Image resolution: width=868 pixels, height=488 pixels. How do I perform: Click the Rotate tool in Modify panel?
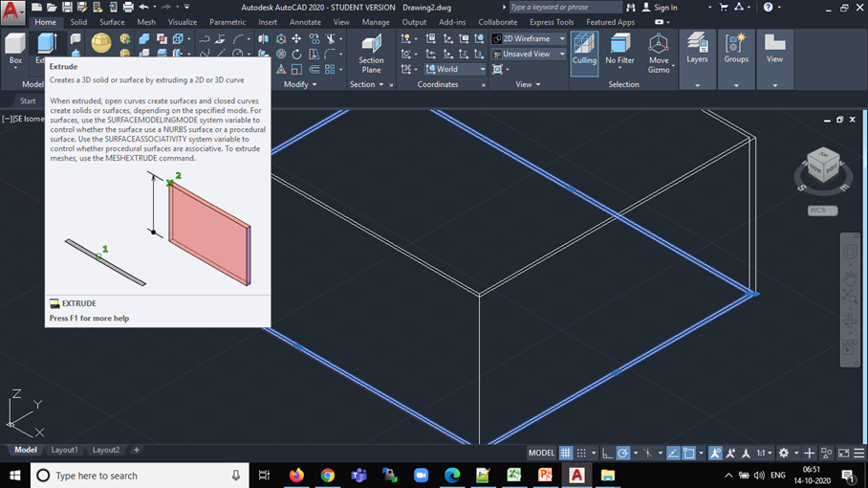296,54
